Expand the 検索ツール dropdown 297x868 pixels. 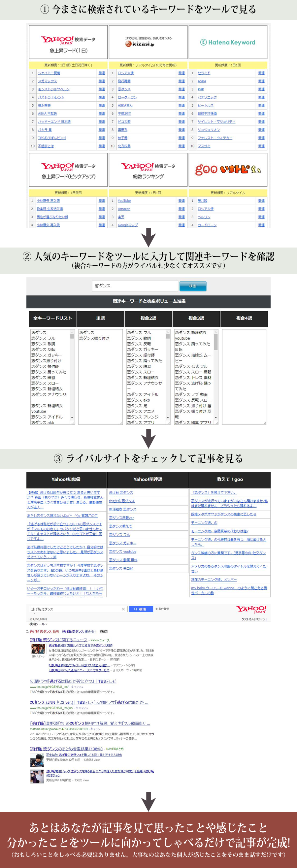point(39,624)
